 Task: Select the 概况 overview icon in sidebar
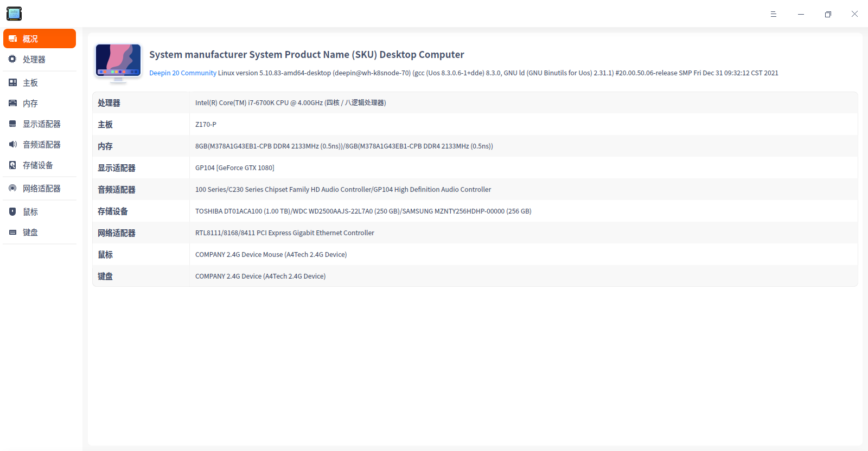click(12, 39)
